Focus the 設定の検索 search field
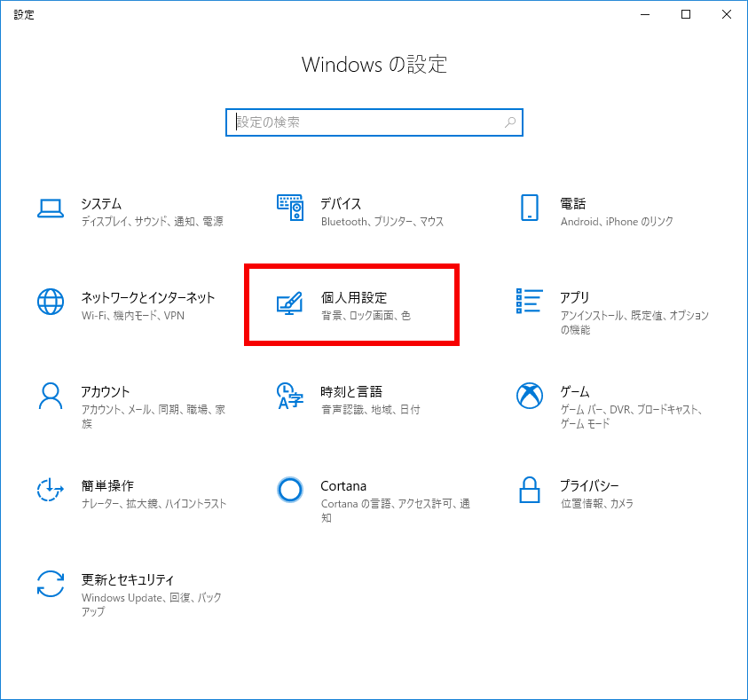 point(374,122)
